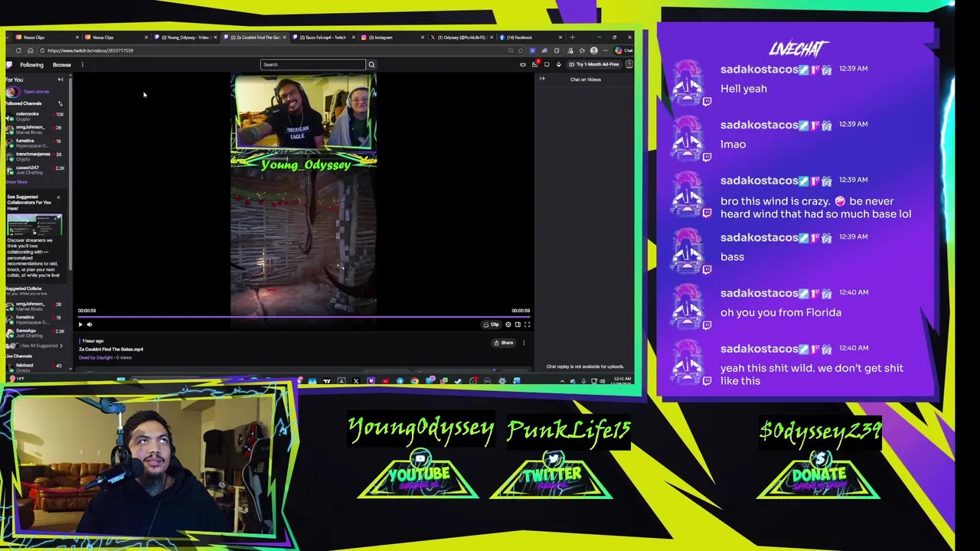The width and height of the screenshot is (980, 551).
Task: Open video options menu beside Share
Action: (524, 343)
